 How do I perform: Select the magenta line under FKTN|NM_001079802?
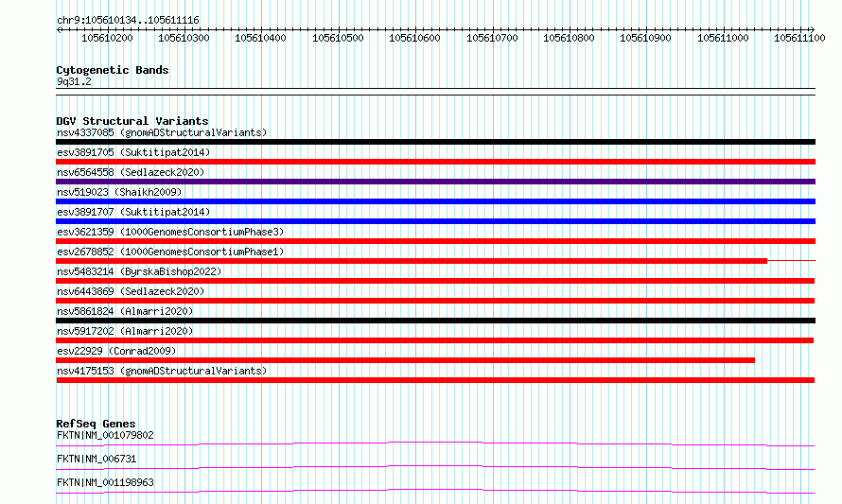pos(435,443)
